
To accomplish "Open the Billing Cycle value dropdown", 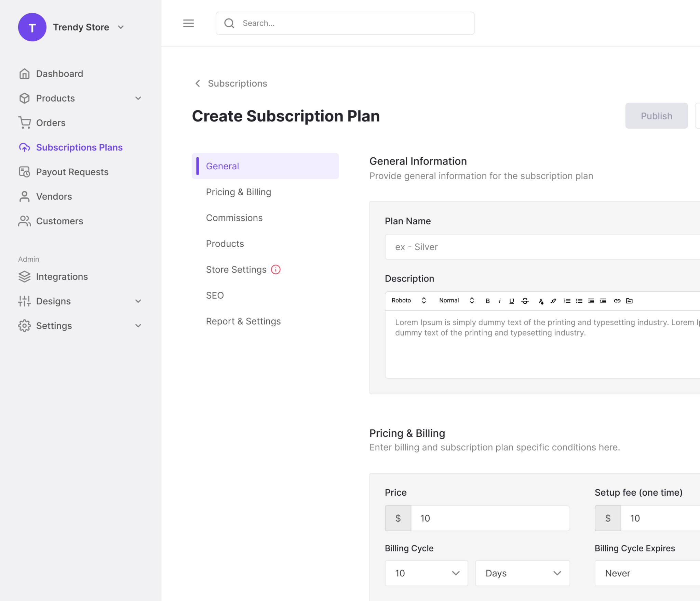I will click(426, 573).
